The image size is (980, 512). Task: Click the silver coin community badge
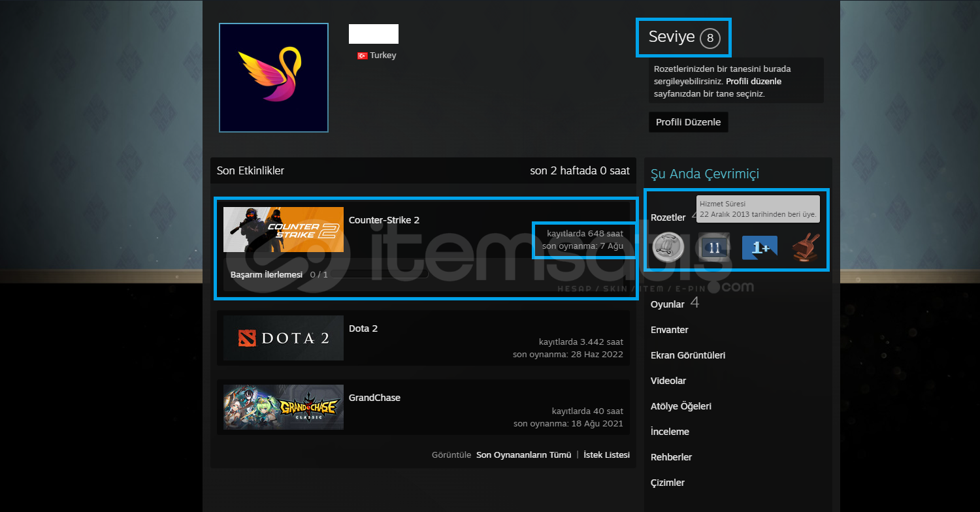[669, 248]
